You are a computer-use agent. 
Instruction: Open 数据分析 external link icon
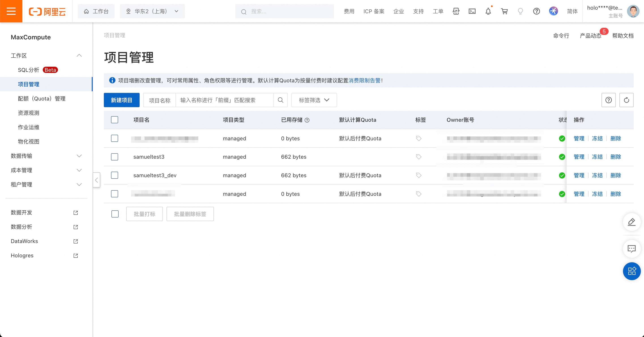[x=75, y=227]
